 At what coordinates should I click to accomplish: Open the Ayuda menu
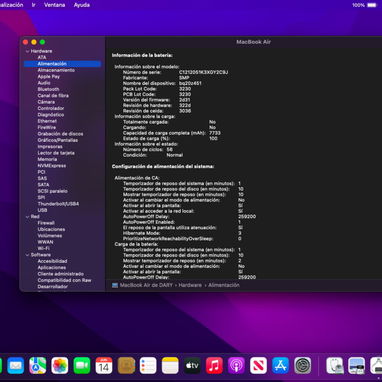pos(82,5)
